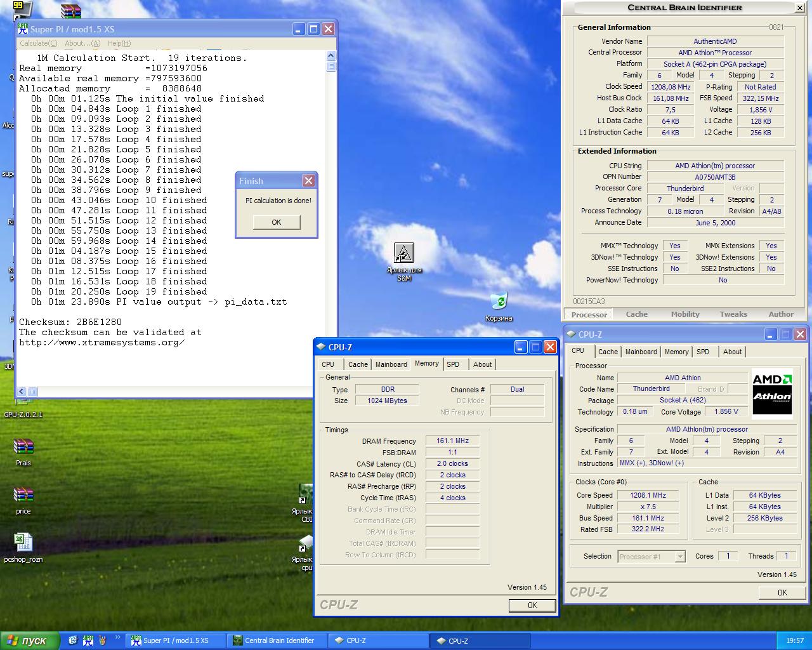Open the About...(A) menu in Super PI
Image resolution: width=812 pixels, height=650 pixels.
coord(82,43)
